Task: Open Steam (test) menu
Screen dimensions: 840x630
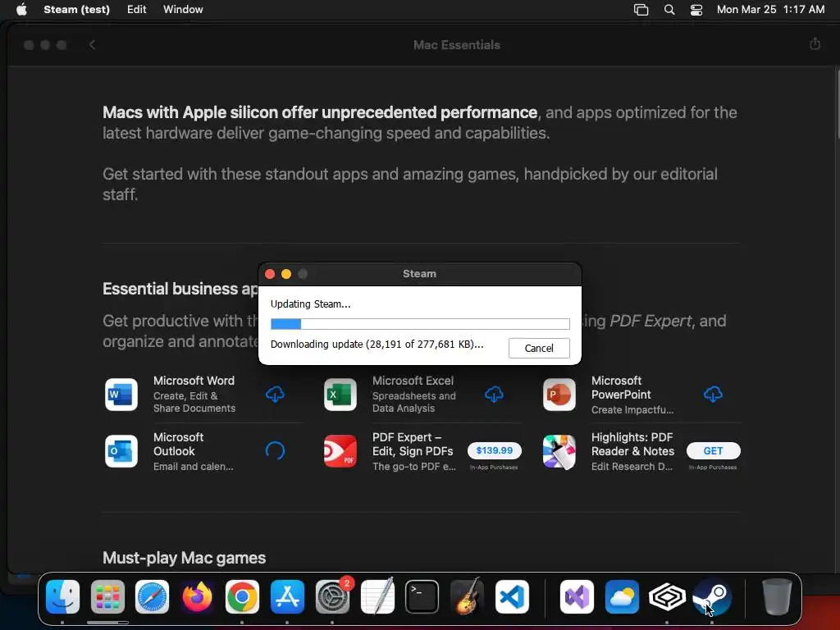Action: (x=76, y=9)
